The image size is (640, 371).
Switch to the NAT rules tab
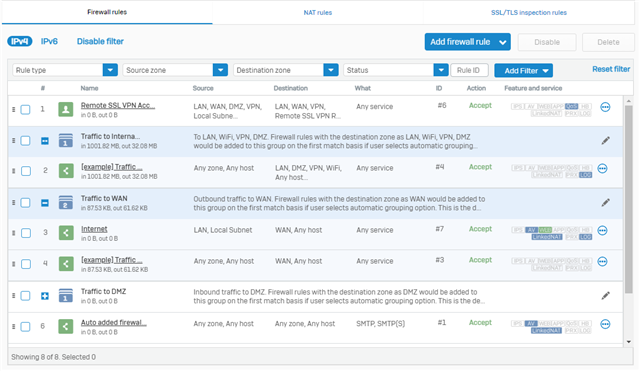click(318, 13)
